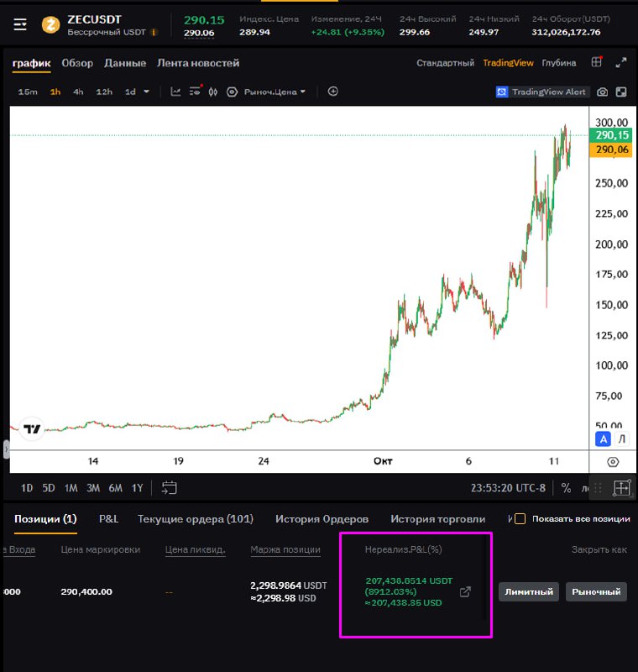Open the hamburger menu
The height and width of the screenshot is (672, 638).
coord(20,25)
